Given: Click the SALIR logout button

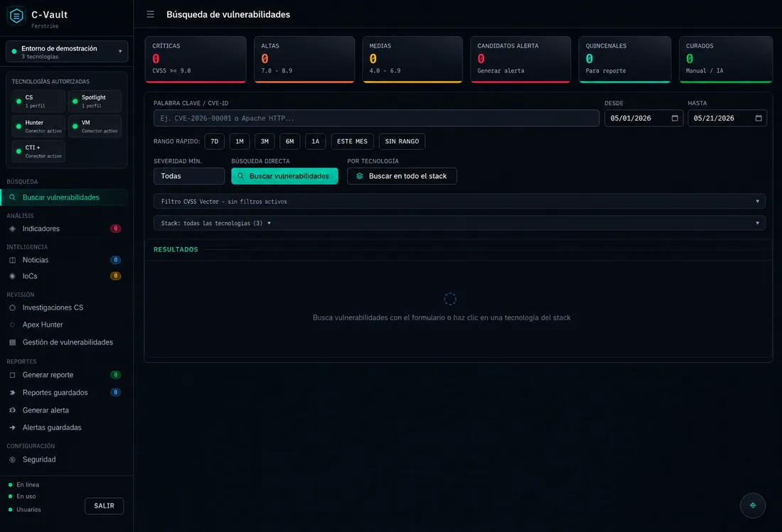Looking at the screenshot, I should 105,506.
